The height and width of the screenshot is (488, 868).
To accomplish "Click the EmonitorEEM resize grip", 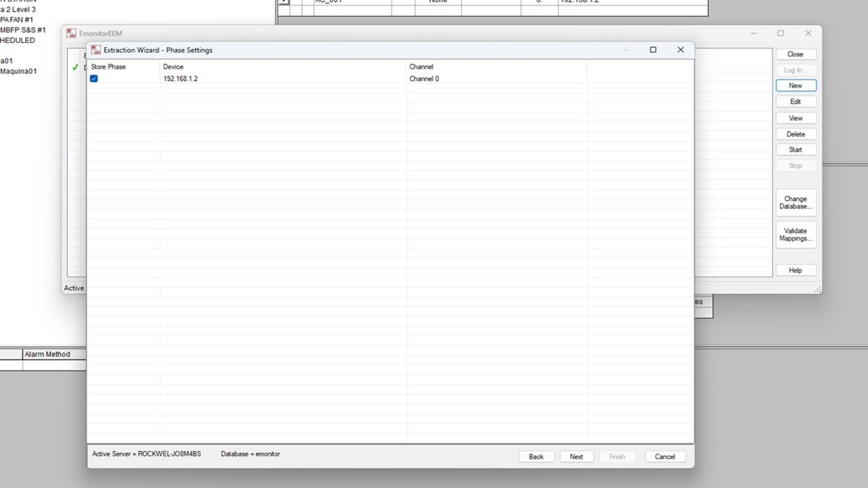I will point(817,289).
